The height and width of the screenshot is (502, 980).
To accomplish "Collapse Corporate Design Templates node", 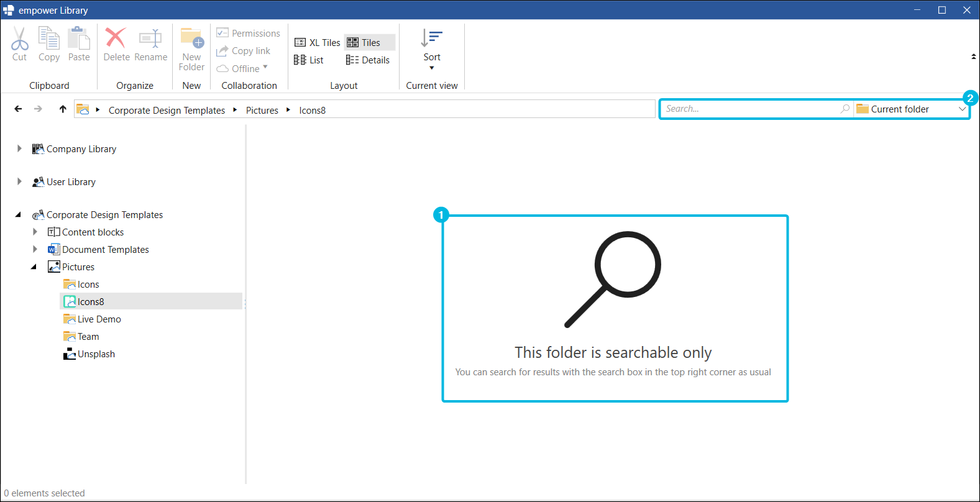I will click(x=18, y=214).
